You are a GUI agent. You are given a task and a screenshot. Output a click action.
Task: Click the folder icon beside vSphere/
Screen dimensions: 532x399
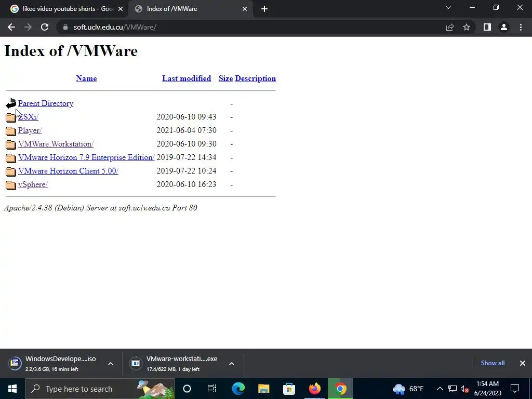pyautogui.click(x=11, y=185)
